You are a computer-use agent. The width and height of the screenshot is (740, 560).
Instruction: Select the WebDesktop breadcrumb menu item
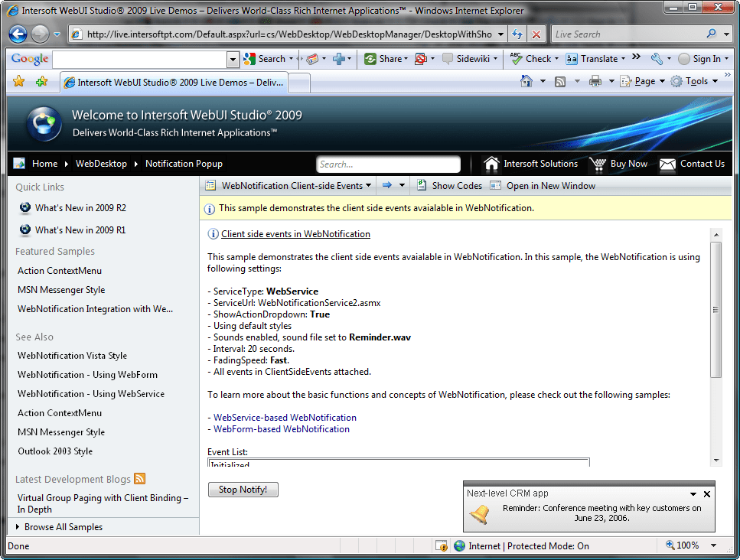pyautogui.click(x=101, y=163)
